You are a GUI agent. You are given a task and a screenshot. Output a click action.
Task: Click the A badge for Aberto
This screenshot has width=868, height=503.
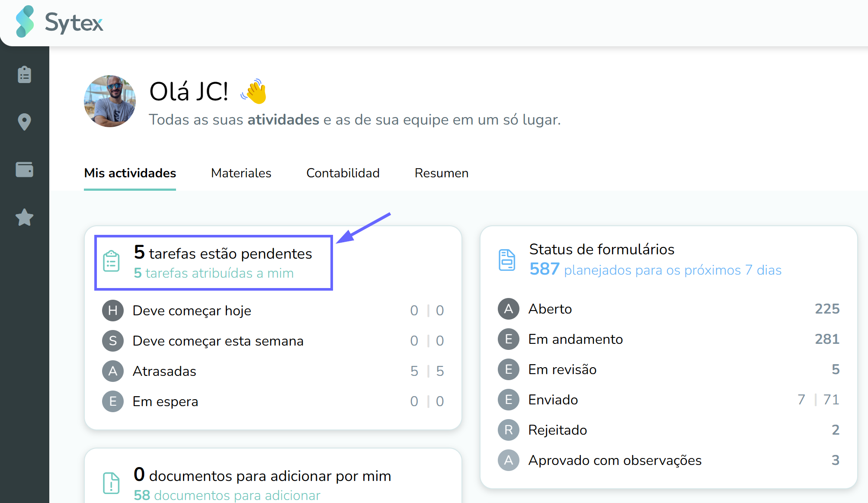pyautogui.click(x=509, y=309)
